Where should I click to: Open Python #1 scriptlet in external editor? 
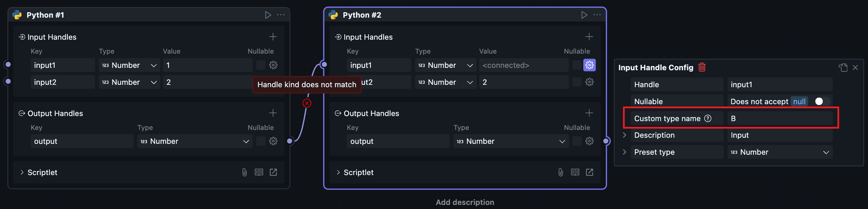[273, 172]
